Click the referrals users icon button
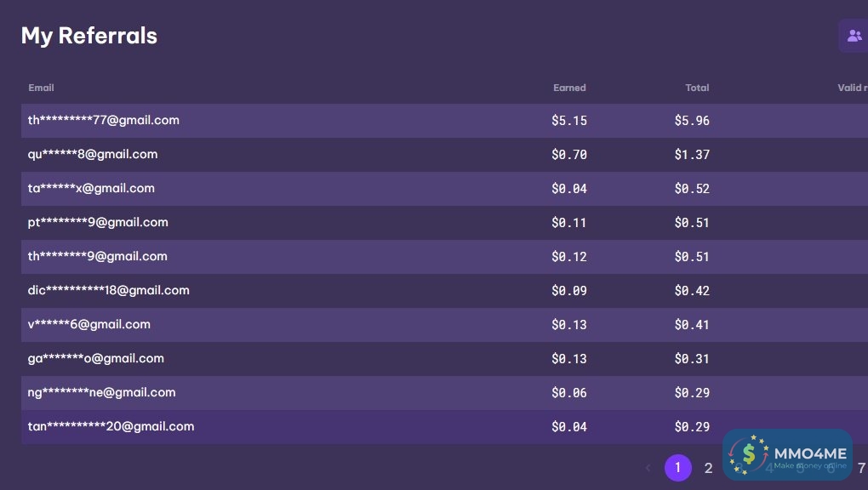The width and height of the screenshot is (868, 490). click(x=854, y=36)
